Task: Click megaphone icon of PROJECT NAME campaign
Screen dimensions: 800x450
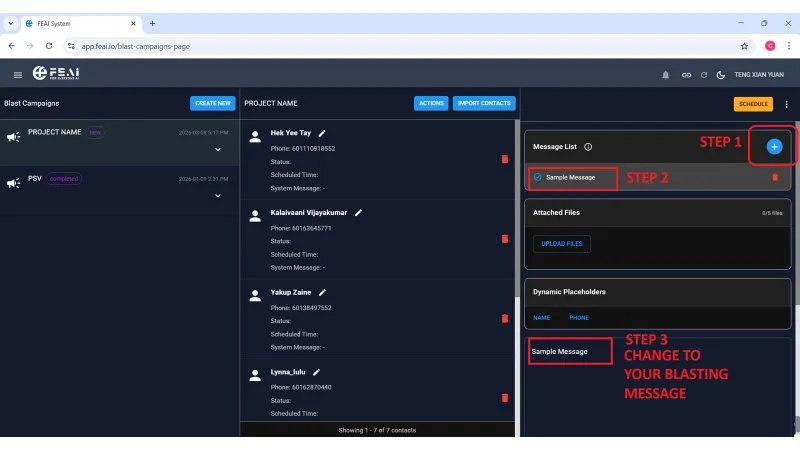Action: click(x=14, y=137)
